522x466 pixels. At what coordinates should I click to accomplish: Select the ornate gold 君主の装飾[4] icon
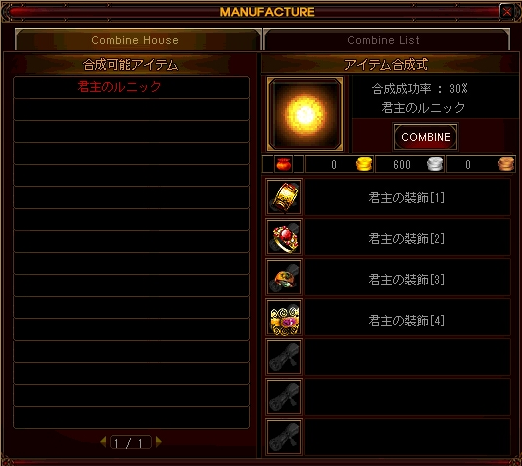(x=284, y=317)
